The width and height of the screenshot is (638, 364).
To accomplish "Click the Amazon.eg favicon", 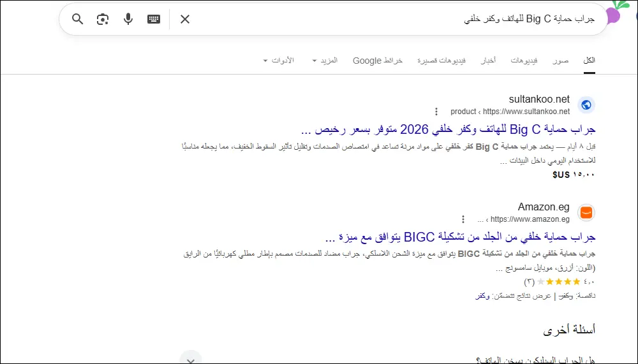I will [x=586, y=213].
